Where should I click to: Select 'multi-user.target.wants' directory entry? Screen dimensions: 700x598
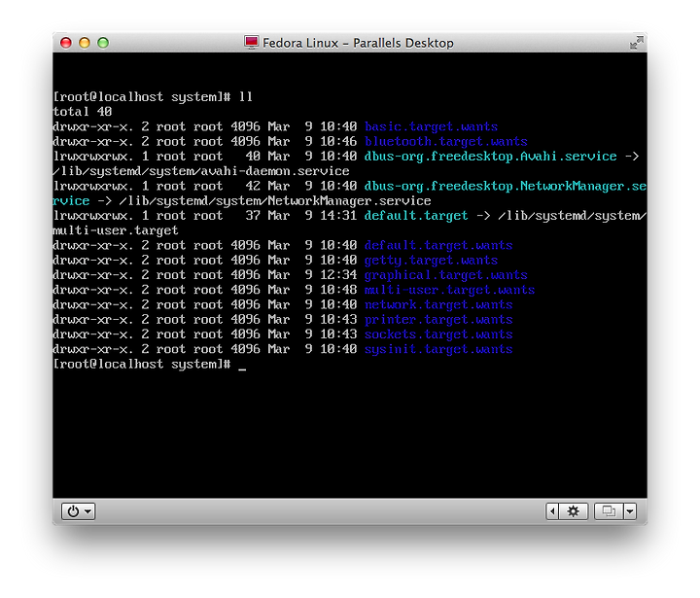[449, 290]
